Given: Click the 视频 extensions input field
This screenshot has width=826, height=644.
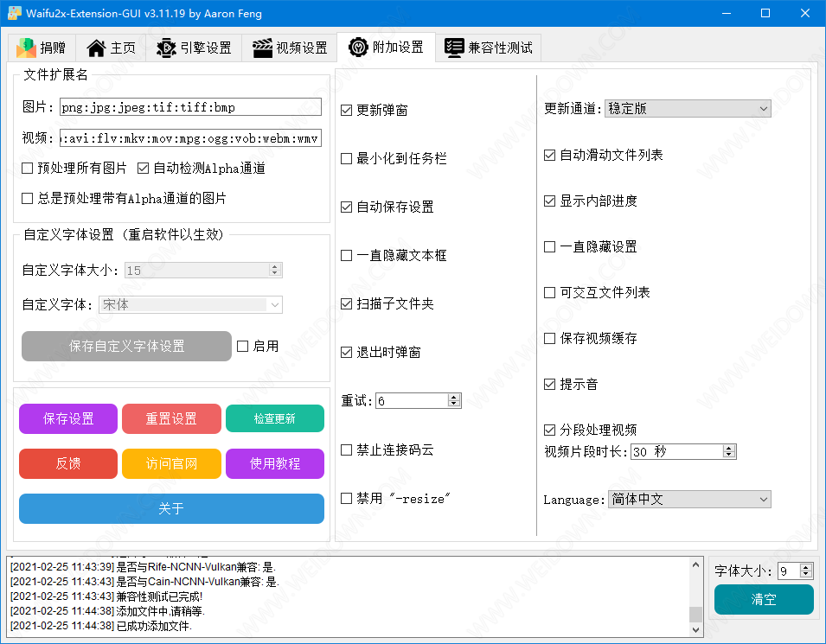Looking at the screenshot, I should [190, 138].
